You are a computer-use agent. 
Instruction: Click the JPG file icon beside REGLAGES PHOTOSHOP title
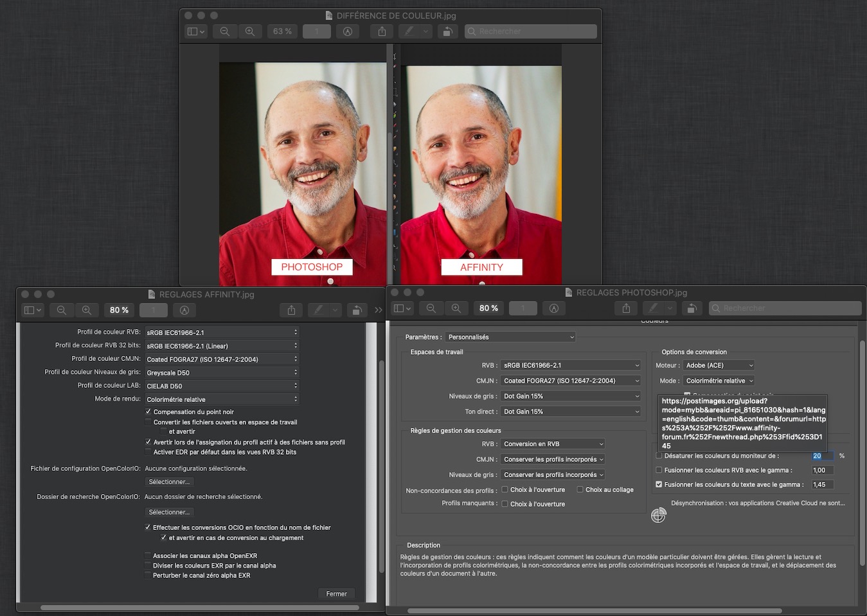click(568, 292)
